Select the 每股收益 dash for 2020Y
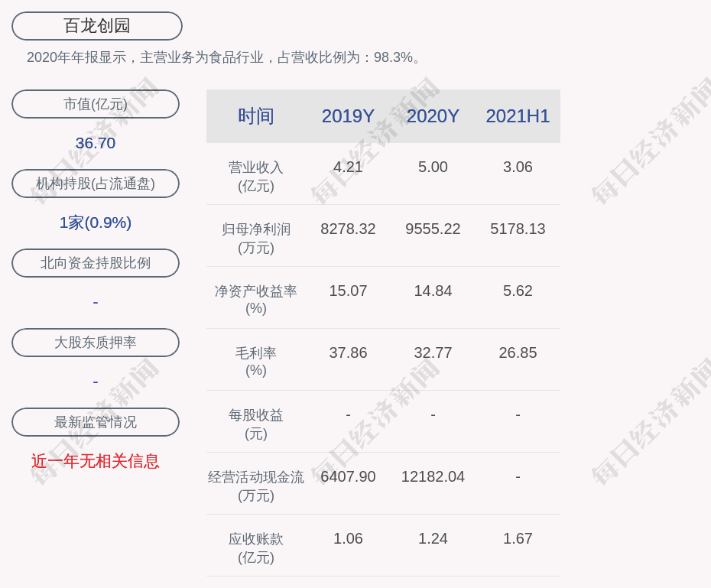 433,414
